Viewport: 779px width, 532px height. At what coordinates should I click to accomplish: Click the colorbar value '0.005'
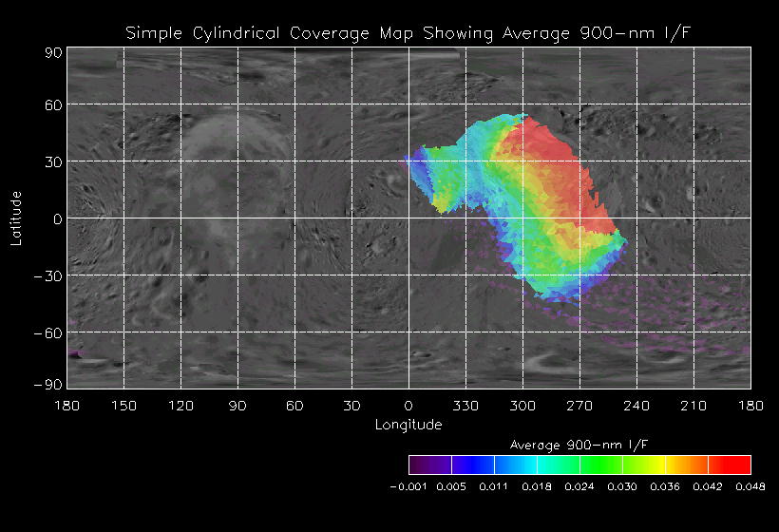click(451, 486)
